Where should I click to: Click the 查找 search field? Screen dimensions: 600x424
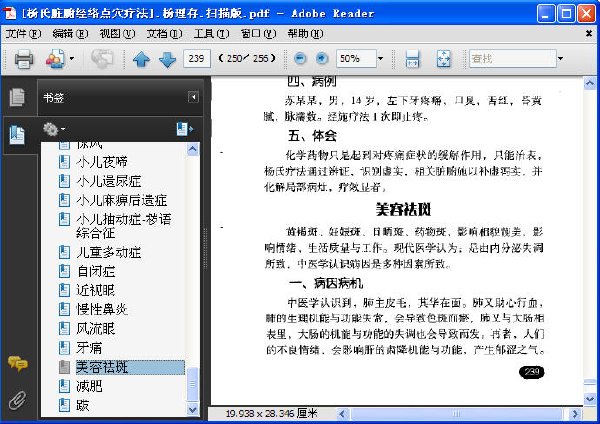(512, 59)
